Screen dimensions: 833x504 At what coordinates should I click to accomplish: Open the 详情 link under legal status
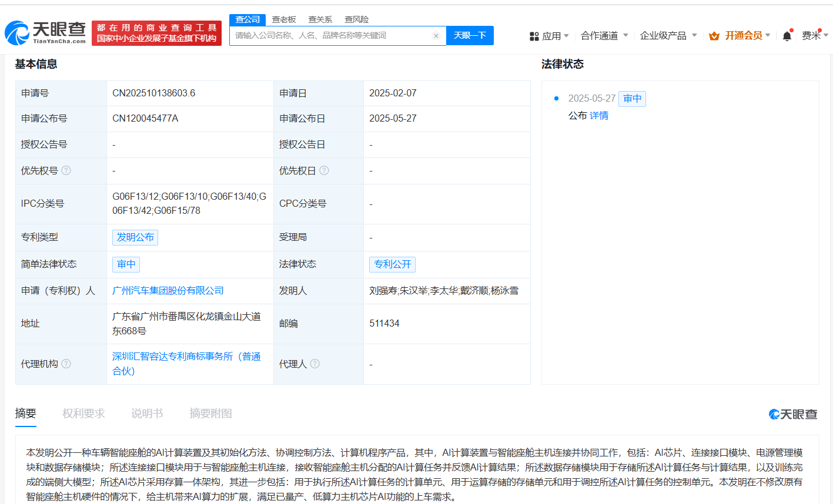(x=599, y=116)
